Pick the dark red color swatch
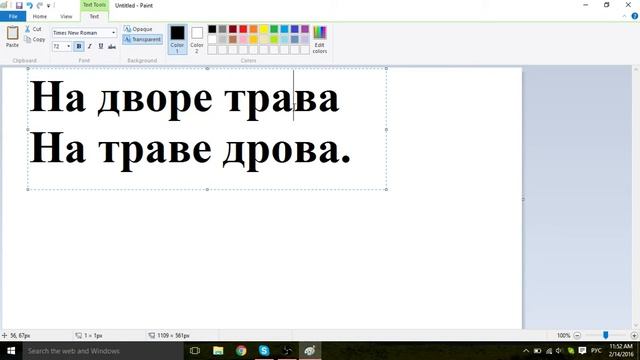Viewport: 640px width, 360px height. [x=233, y=29]
